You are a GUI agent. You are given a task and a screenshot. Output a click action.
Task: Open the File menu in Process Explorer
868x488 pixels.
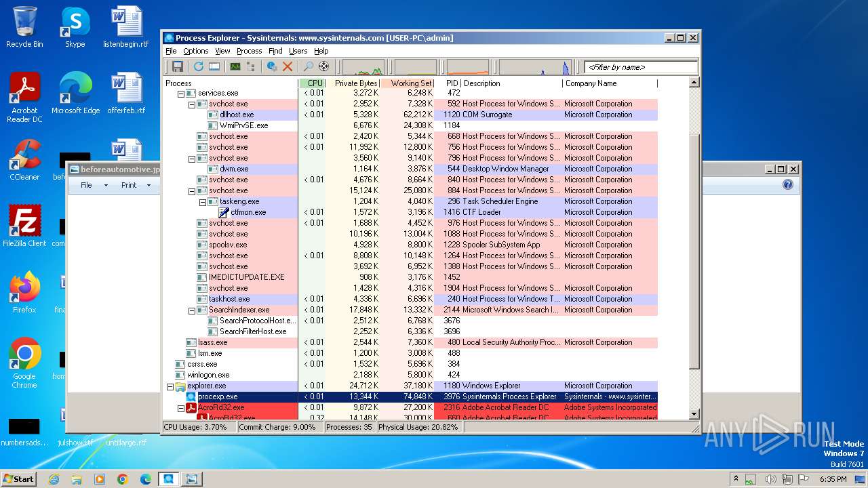pyautogui.click(x=171, y=51)
